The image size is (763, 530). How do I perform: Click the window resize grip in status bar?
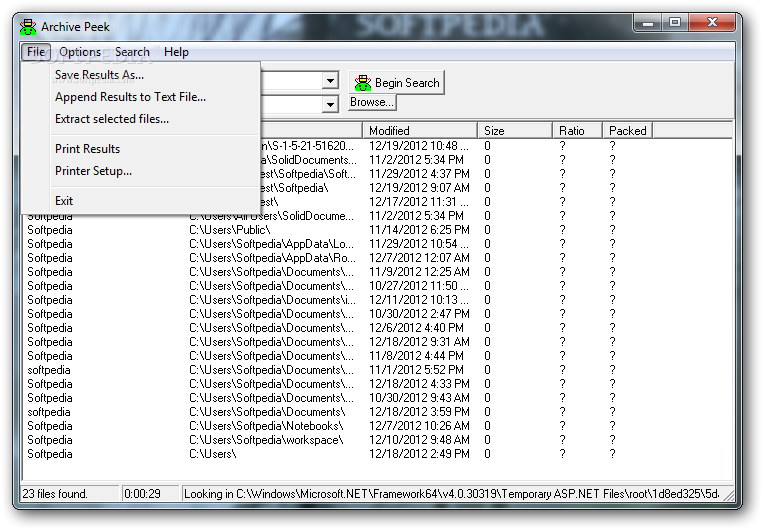coord(729,495)
